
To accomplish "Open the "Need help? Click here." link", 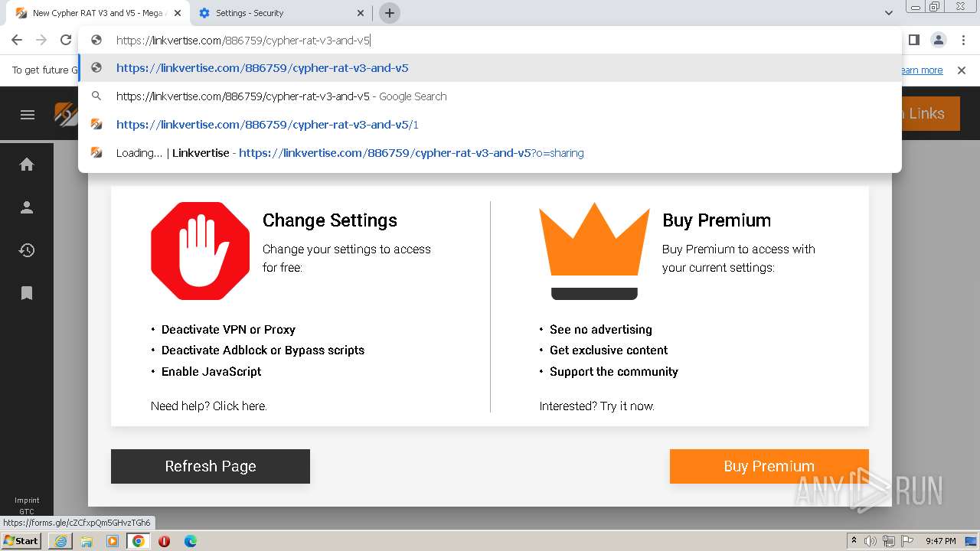I will click(209, 406).
